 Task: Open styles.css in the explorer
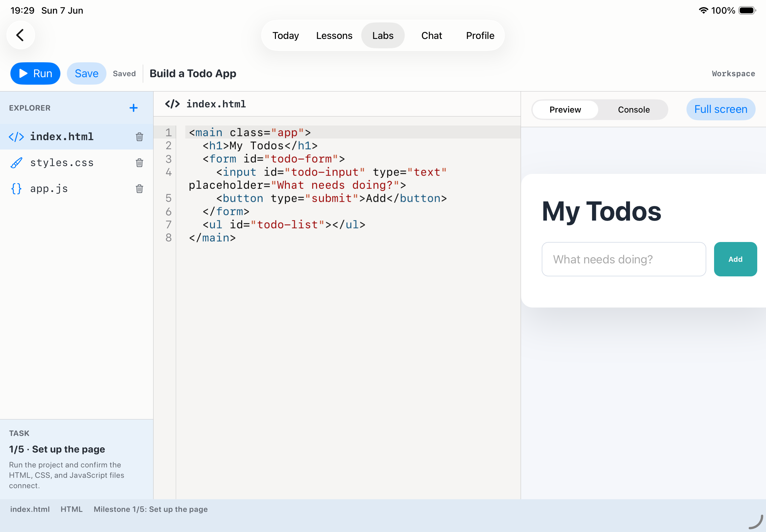pyautogui.click(x=76, y=163)
